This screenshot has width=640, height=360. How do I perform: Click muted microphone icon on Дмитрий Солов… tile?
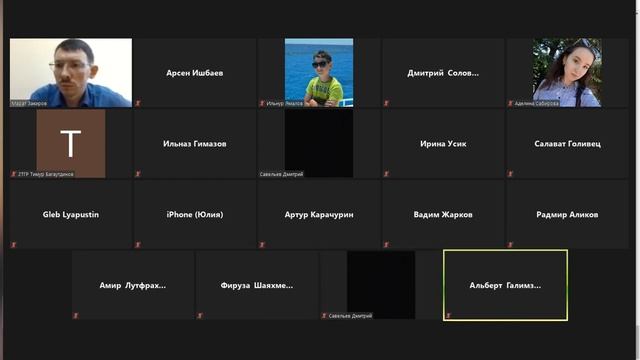click(386, 103)
